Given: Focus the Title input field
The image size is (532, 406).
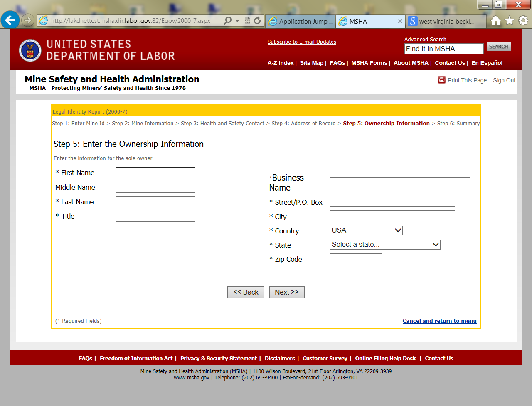Looking at the screenshot, I should coord(155,216).
